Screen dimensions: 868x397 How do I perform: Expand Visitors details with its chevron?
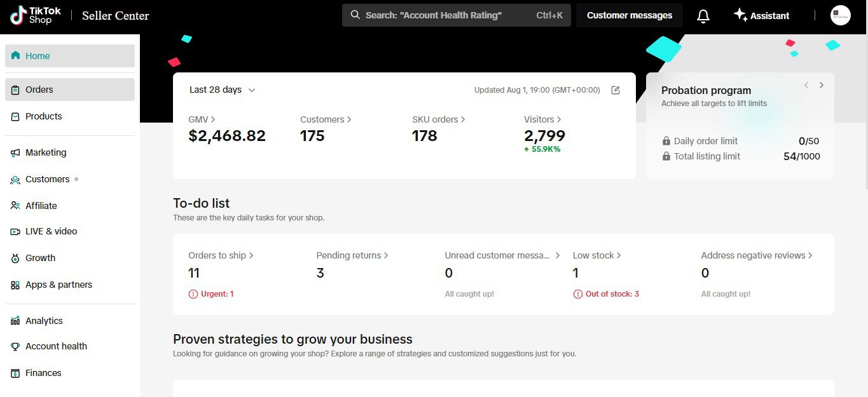(560, 119)
